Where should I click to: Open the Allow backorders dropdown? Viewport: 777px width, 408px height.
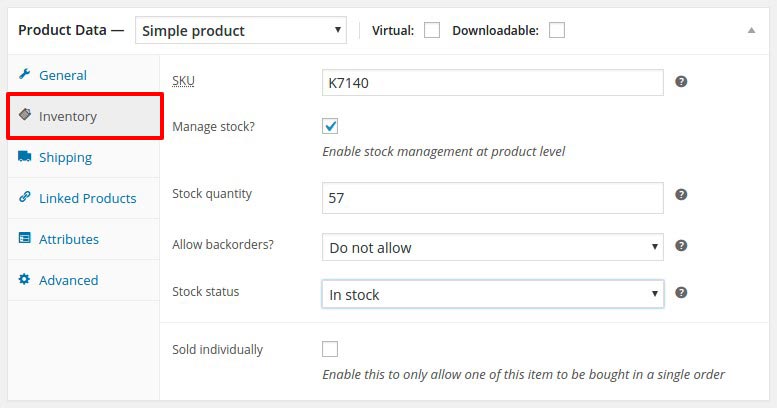point(493,247)
